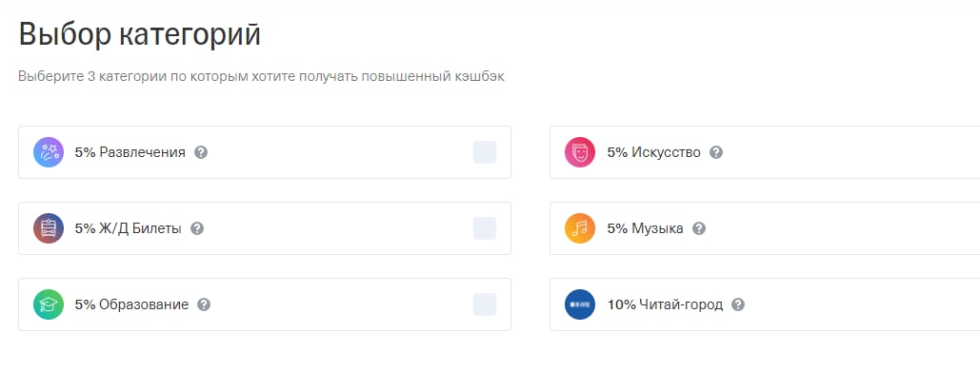Open help tooltip for Развлечения
980x392 pixels.
click(201, 152)
